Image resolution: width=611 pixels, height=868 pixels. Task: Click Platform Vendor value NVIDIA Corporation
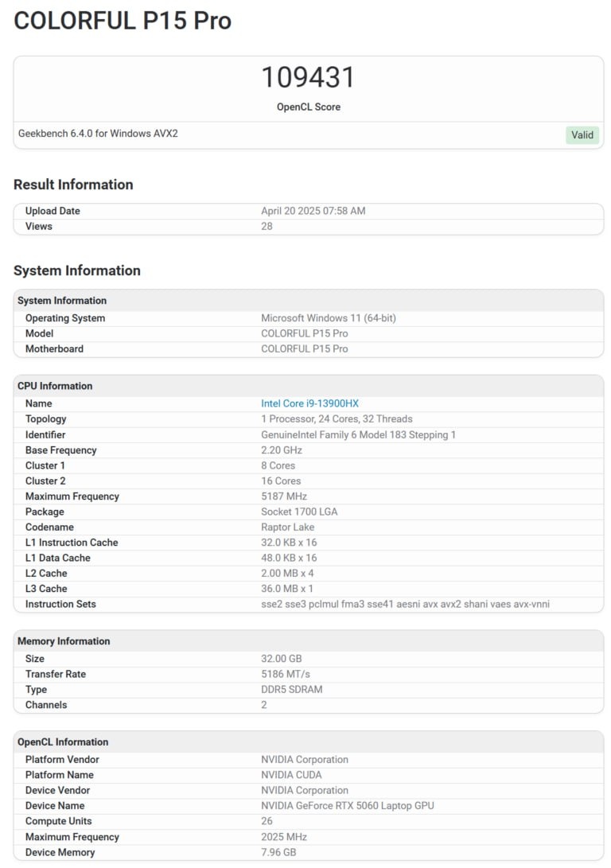[305, 760]
